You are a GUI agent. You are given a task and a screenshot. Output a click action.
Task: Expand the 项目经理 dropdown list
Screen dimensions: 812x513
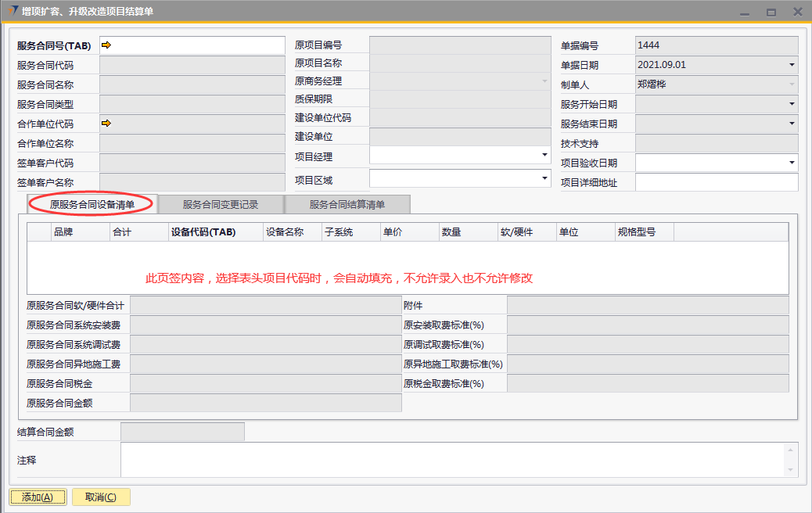coord(544,156)
